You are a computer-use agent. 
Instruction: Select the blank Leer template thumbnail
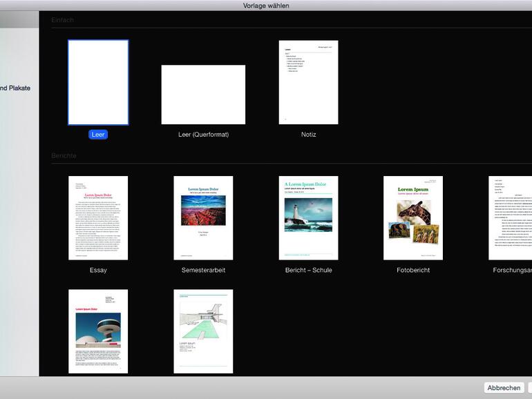[98, 82]
